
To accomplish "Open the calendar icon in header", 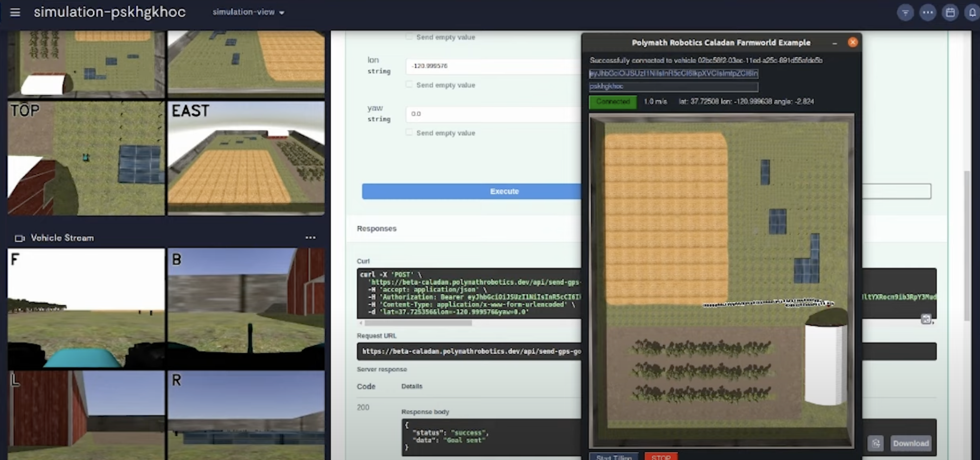I will (950, 13).
